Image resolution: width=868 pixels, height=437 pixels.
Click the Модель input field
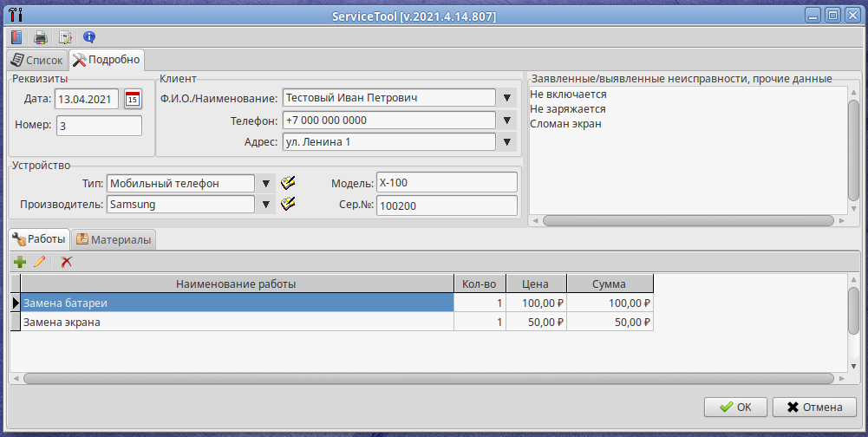(447, 183)
